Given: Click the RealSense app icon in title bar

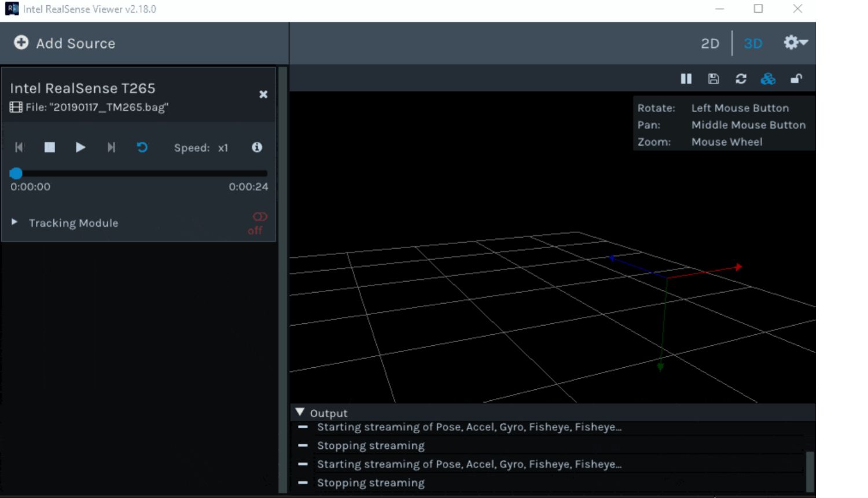Looking at the screenshot, I should click(x=12, y=9).
